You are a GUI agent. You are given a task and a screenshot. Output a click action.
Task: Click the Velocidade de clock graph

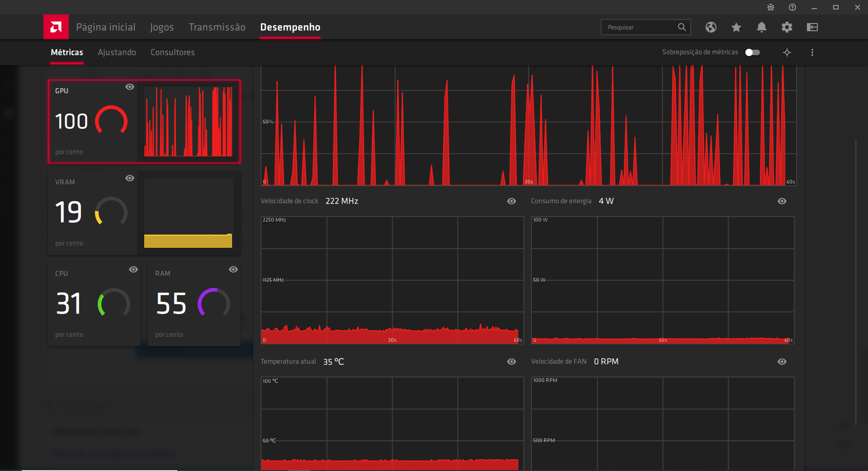(392, 280)
